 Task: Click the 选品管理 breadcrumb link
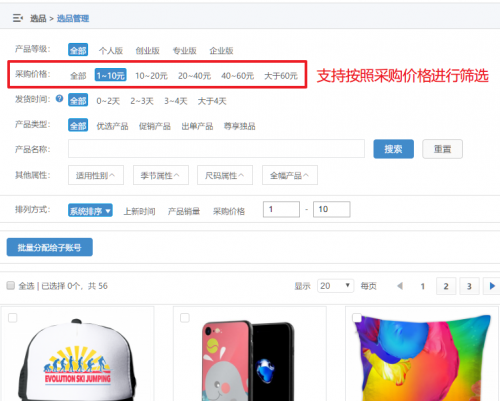click(73, 18)
